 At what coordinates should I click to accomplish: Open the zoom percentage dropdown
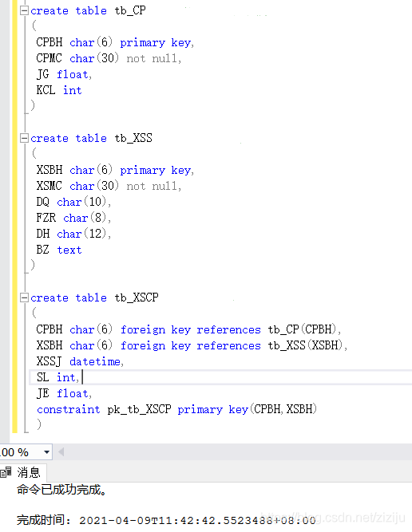(x=46, y=452)
